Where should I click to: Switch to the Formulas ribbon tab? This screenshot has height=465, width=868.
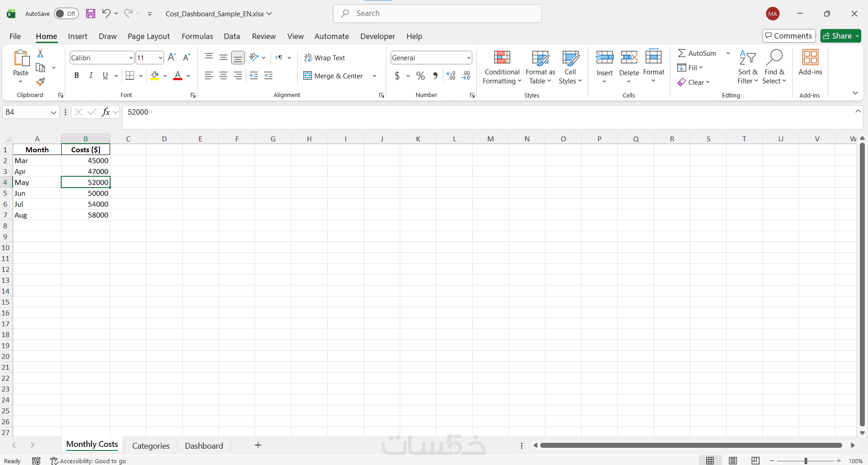click(197, 36)
